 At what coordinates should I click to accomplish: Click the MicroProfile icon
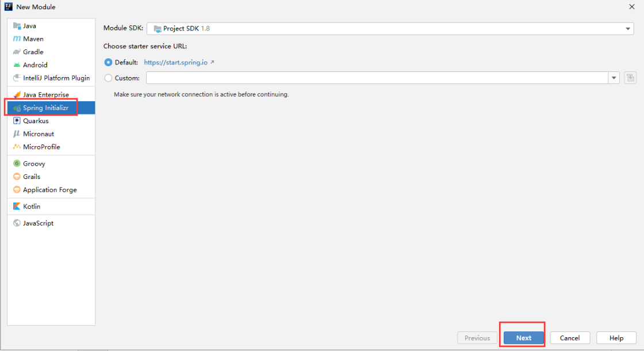click(17, 147)
